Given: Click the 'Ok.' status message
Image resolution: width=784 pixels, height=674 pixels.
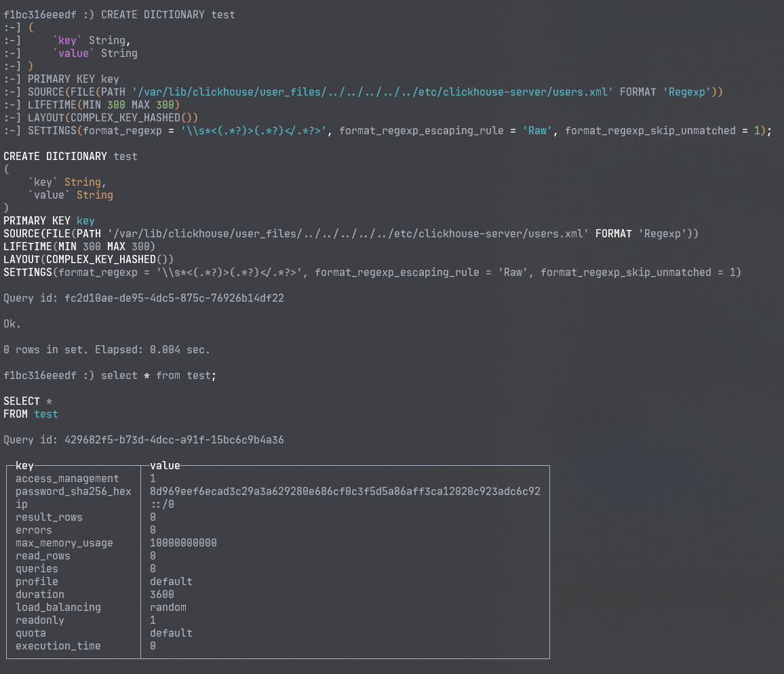Looking at the screenshot, I should [x=12, y=324].
